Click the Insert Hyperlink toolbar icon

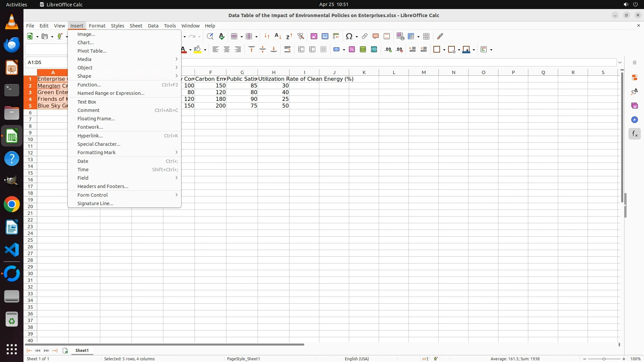[365, 36]
